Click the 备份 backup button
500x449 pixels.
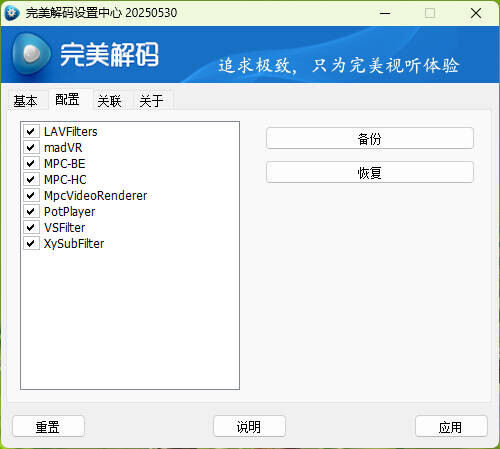370,138
